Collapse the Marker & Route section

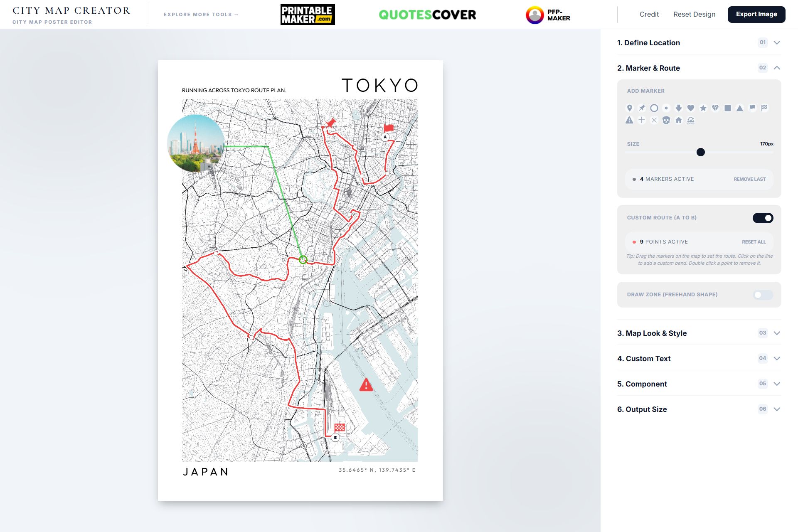776,68
